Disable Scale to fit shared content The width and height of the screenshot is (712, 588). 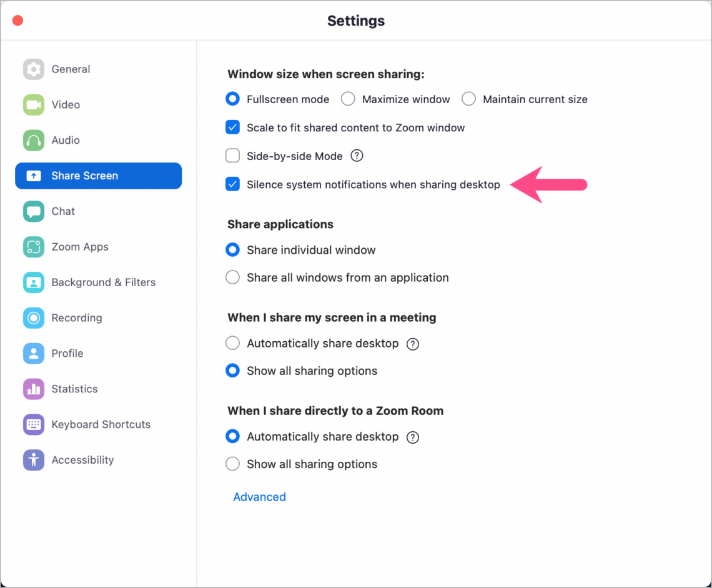click(x=232, y=127)
